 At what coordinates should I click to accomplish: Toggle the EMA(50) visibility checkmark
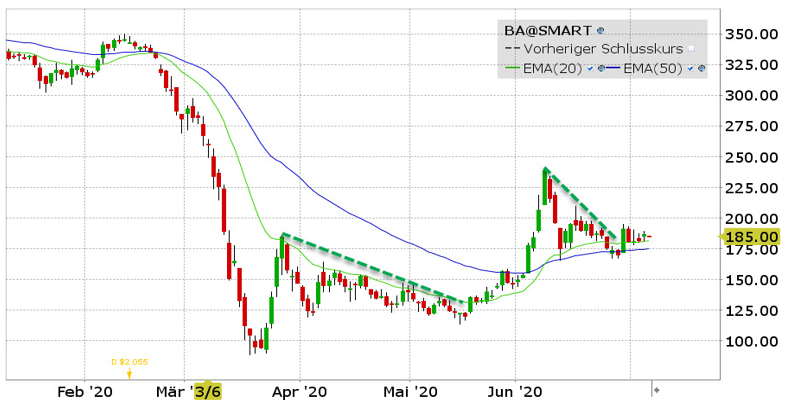click(690, 68)
